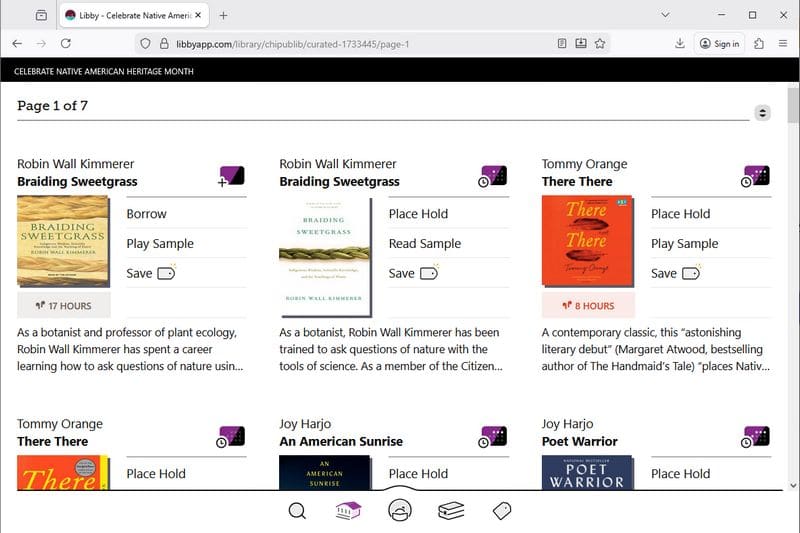Open page selector up-down arrows button
The image size is (800, 533).
coord(763,113)
